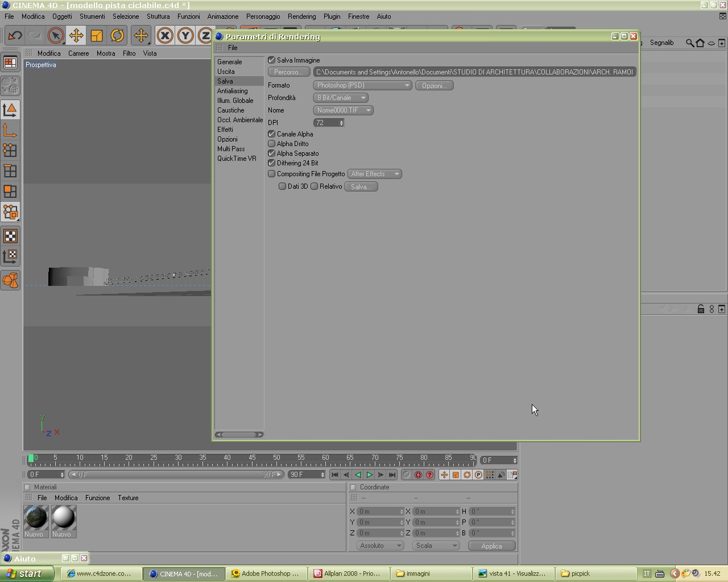Viewport: 728px width, 582px height.
Task: Click the first material thumbnail named Nuovo
Action: (x=36, y=521)
